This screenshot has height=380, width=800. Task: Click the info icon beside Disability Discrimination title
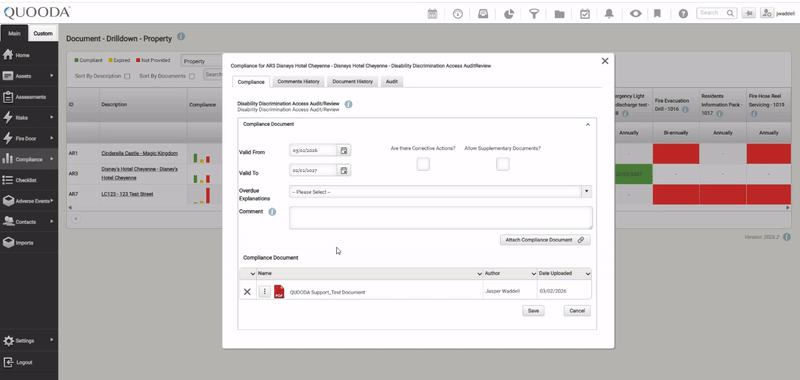[348, 104]
